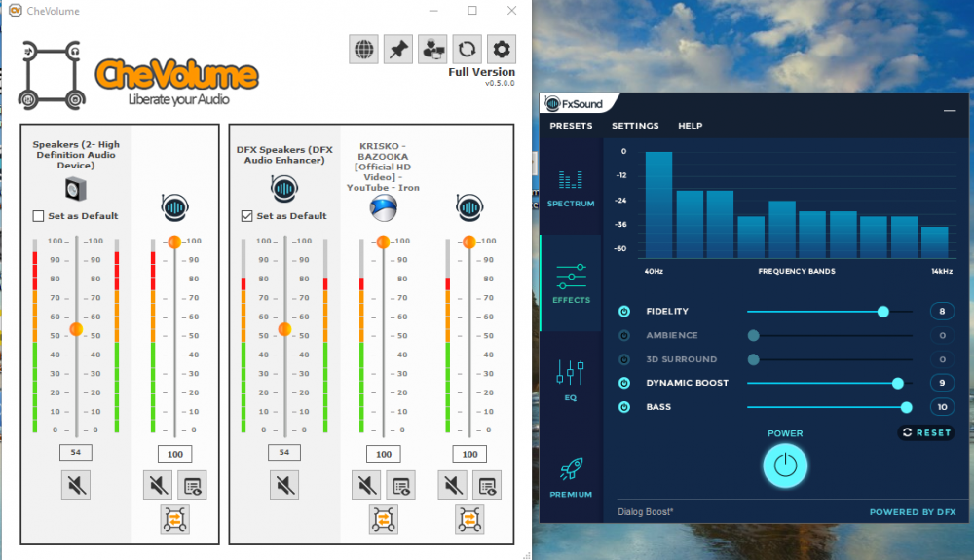Click the Iron browser icon under KRISKO
Image resolution: width=974 pixels, height=560 pixels.
[383, 207]
